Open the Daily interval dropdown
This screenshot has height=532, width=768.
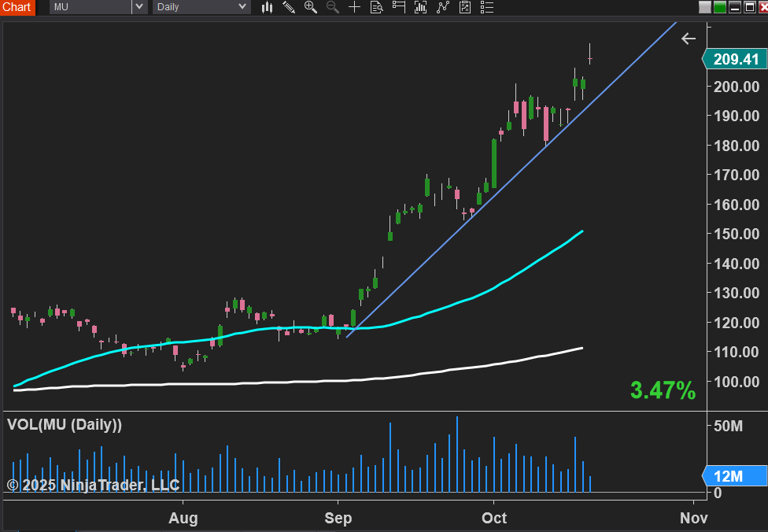click(201, 7)
